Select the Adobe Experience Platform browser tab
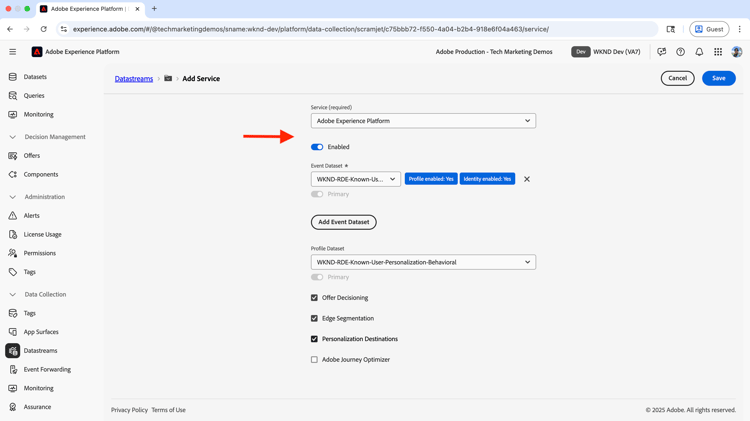750x421 pixels. (90, 9)
